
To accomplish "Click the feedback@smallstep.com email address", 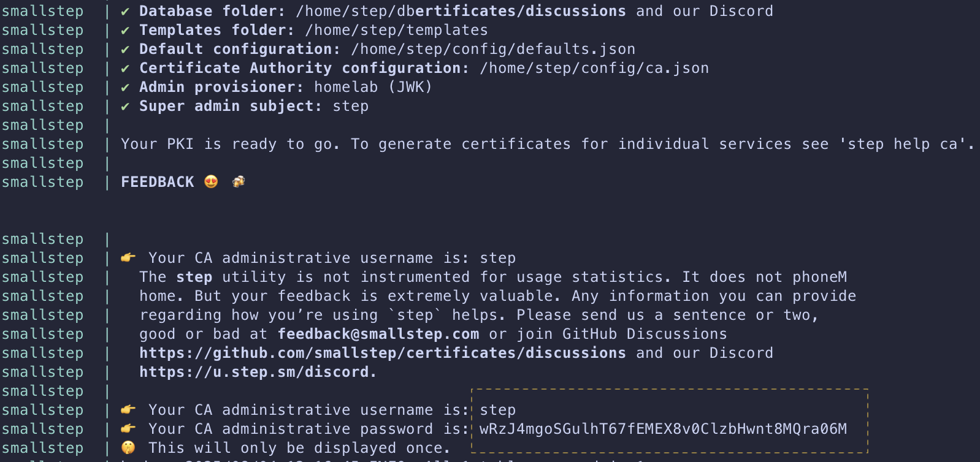I will click(x=378, y=334).
